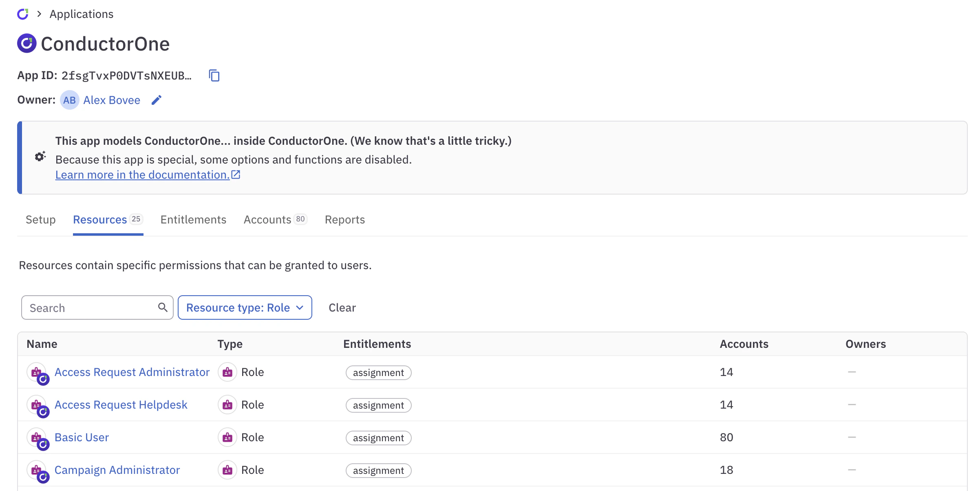Click the ConductorOne logo in breadcrumb

tap(23, 13)
